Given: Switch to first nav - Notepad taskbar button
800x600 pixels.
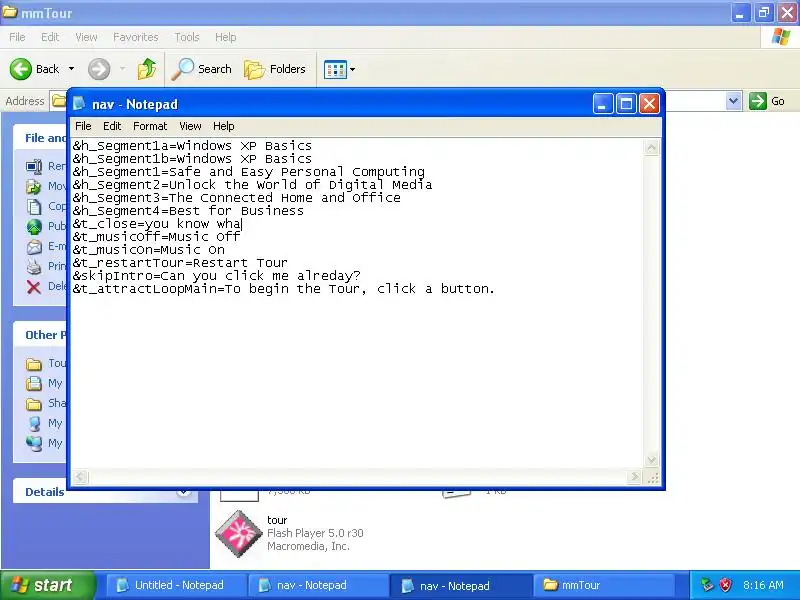Looking at the screenshot, I should pyautogui.click(x=318, y=585).
